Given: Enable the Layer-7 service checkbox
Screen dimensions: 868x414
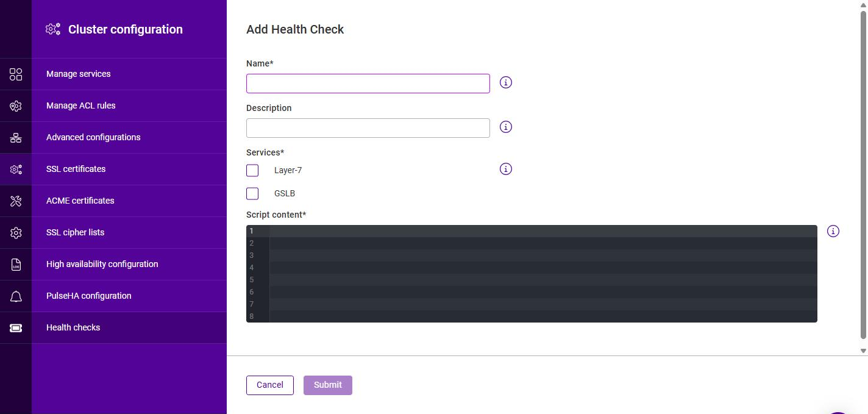Looking at the screenshot, I should pos(252,170).
